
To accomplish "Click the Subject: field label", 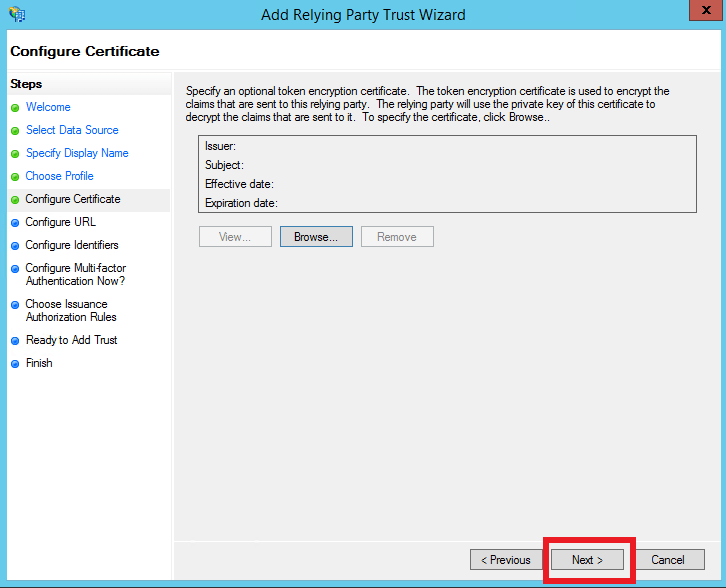I will click(x=224, y=165).
